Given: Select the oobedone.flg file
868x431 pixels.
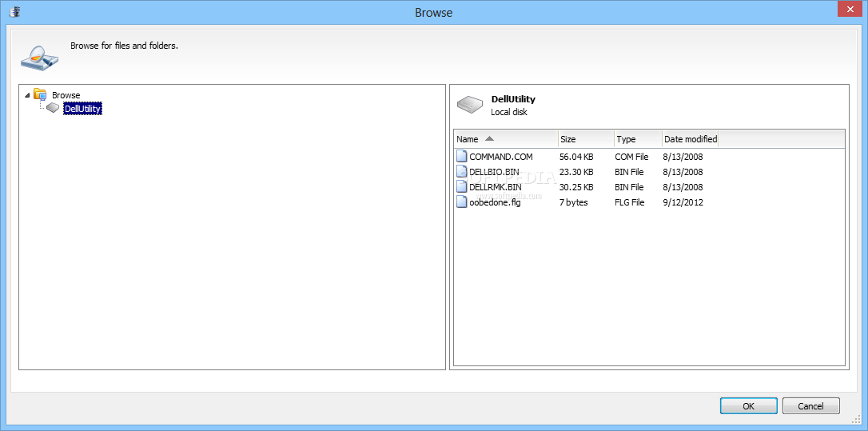Looking at the screenshot, I should (x=495, y=202).
